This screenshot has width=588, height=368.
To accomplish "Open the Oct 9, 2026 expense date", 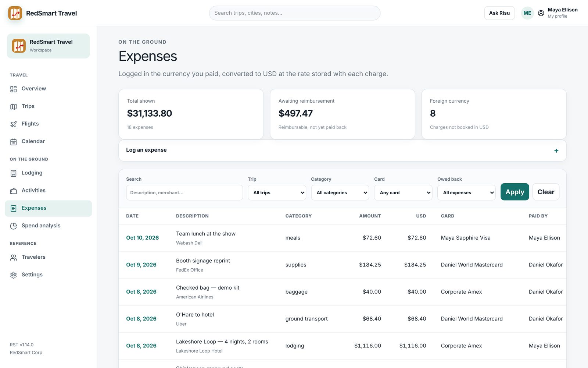I will pos(141,265).
